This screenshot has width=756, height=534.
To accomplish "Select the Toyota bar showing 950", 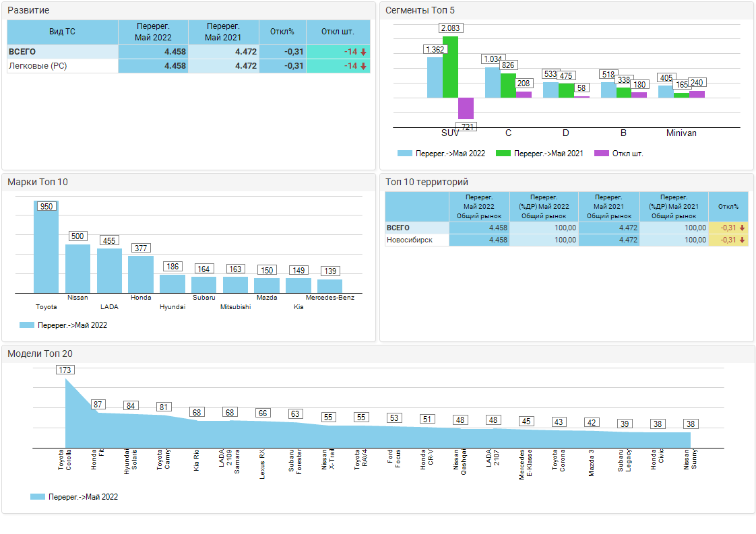I will pyautogui.click(x=46, y=249).
